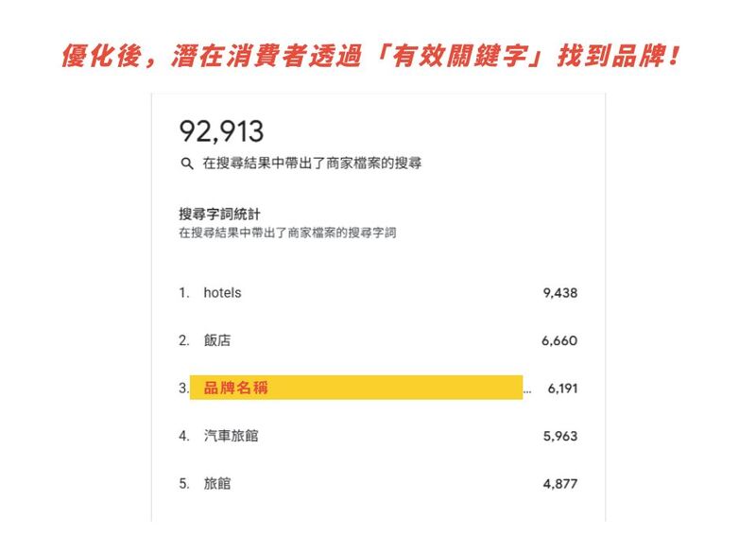Click the magnifier search icon
The image size is (756, 536).
186,164
